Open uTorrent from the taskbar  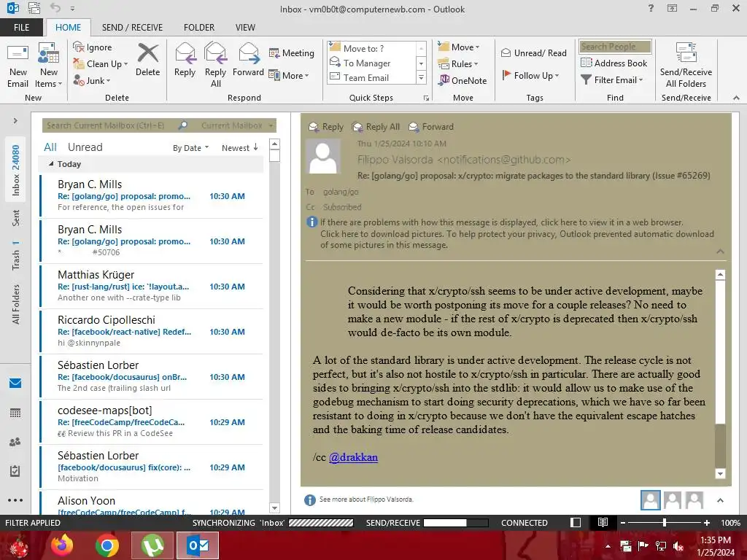pyautogui.click(x=152, y=545)
